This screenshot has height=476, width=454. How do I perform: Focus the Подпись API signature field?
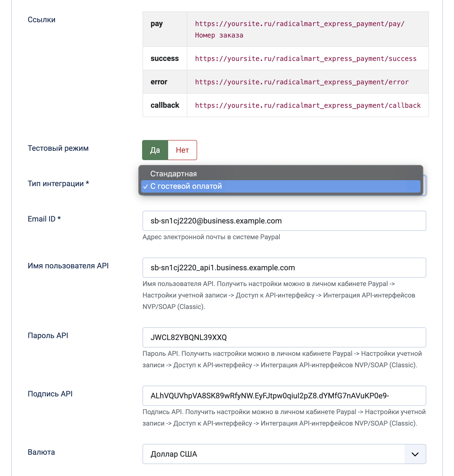click(284, 396)
